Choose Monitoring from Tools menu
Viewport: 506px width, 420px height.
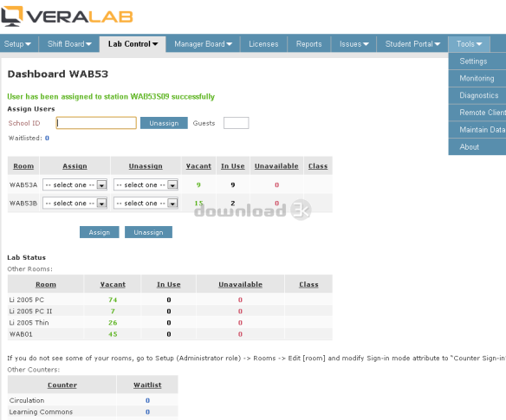477,79
